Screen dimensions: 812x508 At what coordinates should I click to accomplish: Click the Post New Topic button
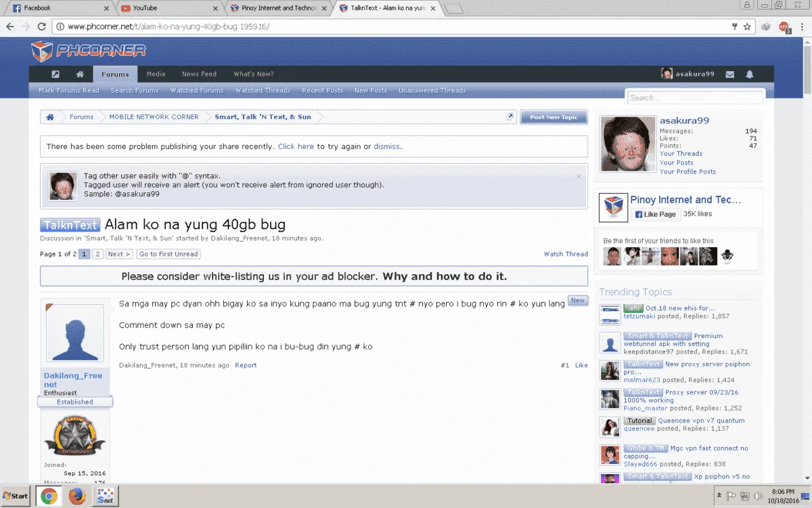click(554, 117)
